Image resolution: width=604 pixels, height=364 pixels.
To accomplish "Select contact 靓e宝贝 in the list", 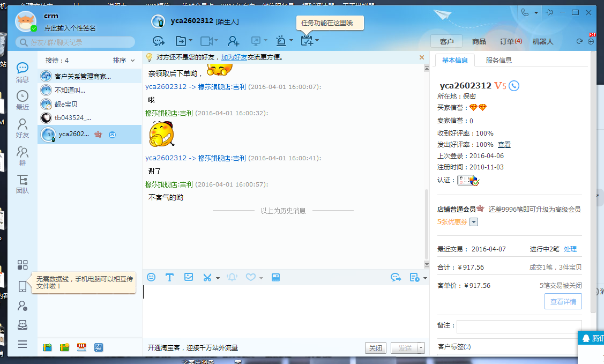I will tap(90, 104).
